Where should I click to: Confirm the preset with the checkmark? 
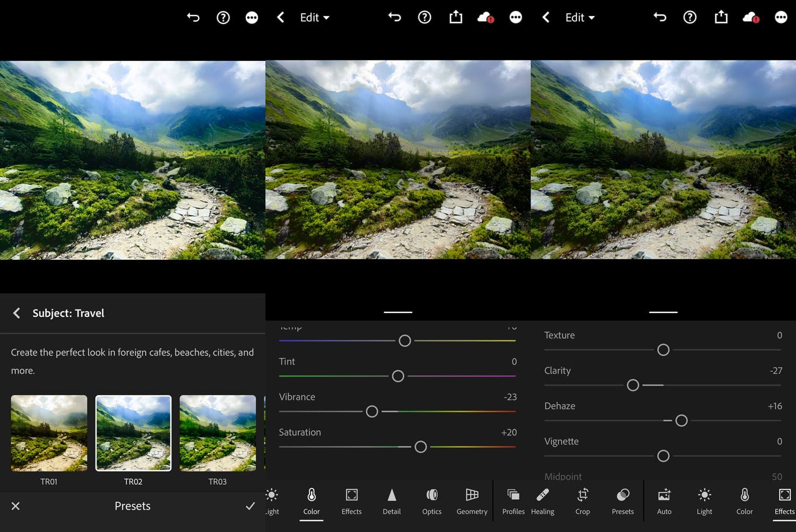coord(250,506)
